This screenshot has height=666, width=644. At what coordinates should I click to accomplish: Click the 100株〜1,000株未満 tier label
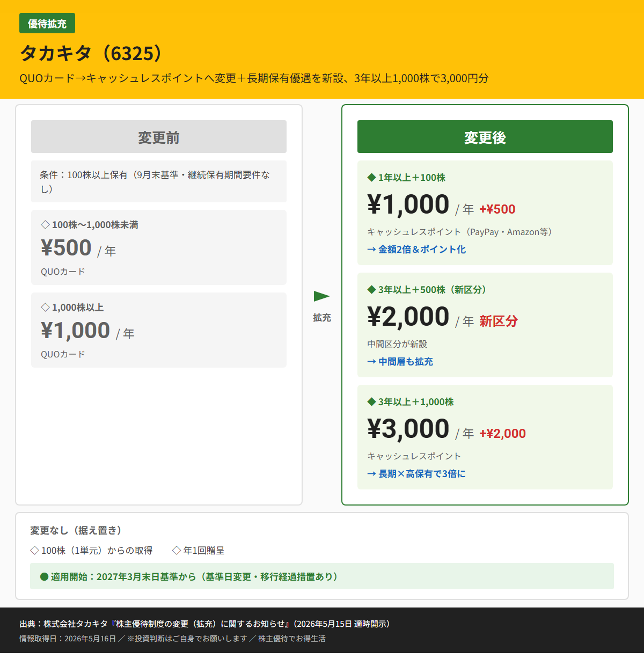(95, 225)
